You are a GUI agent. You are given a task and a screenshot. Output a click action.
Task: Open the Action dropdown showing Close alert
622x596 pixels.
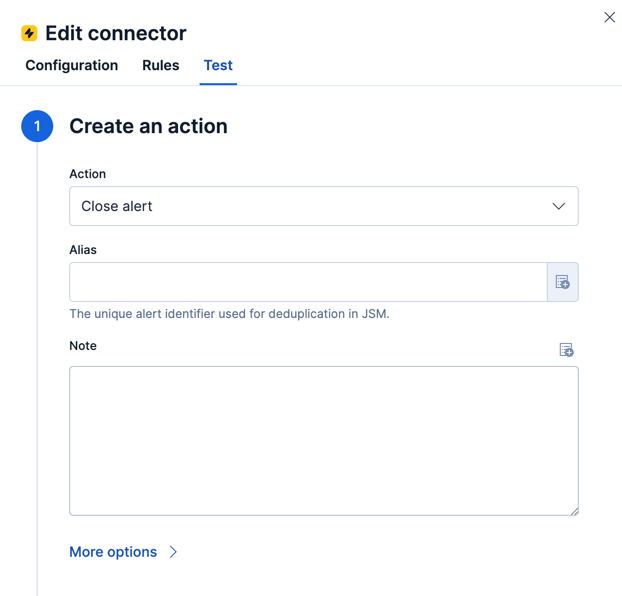(x=310, y=206)
